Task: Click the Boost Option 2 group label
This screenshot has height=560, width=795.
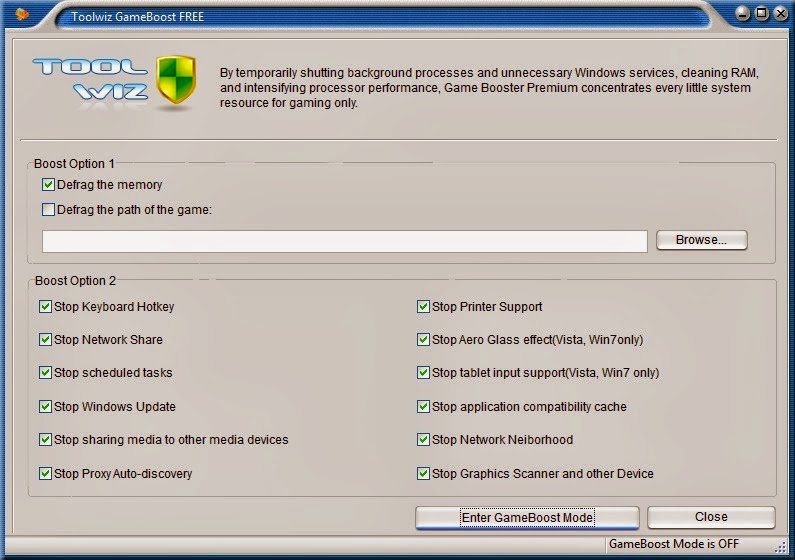Action: (x=75, y=281)
